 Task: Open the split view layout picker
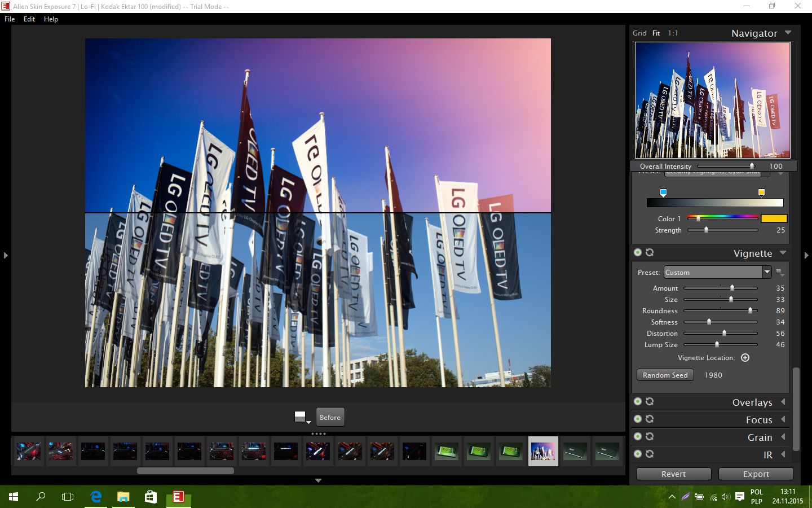coord(302,417)
